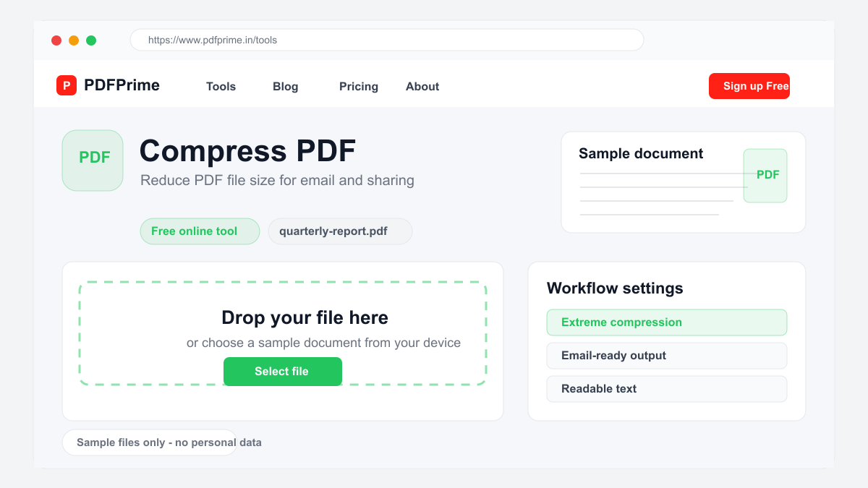Click the Drop your file here heading
This screenshot has width=868, height=488.
[305, 317]
